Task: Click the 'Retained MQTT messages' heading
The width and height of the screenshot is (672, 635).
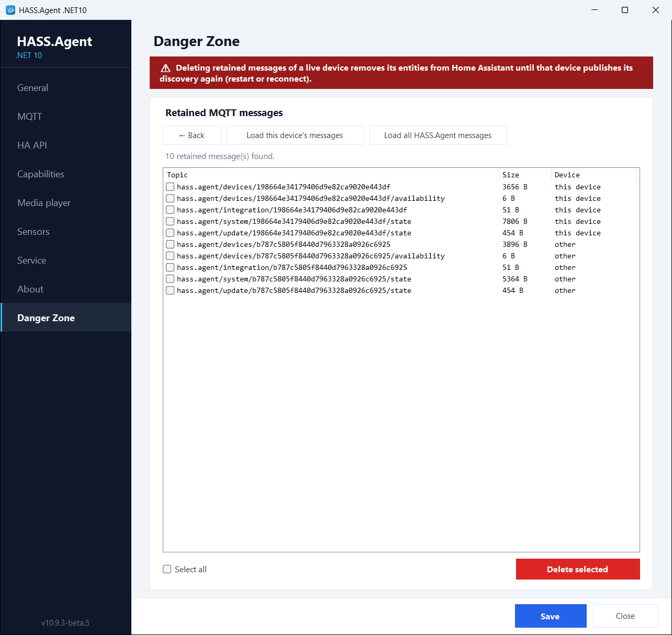Action: [x=224, y=113]
